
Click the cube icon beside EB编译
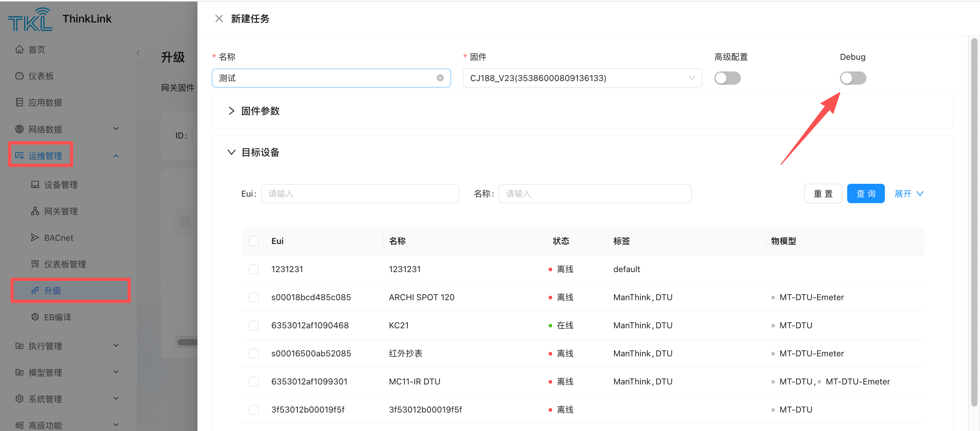pyautogui.click(x=35, y=317)
